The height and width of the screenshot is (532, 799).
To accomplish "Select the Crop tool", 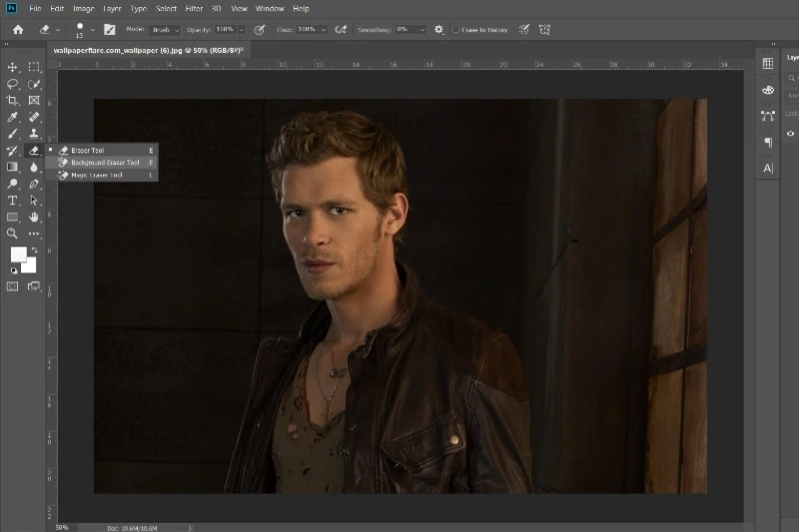I will tap(13, 101).
